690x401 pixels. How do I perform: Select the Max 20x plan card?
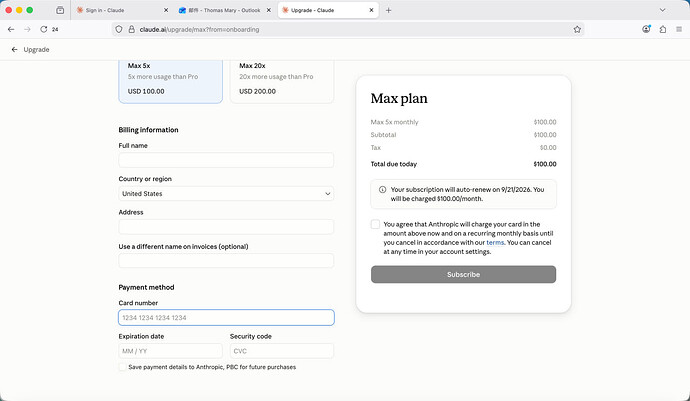(x=282, y=81)
